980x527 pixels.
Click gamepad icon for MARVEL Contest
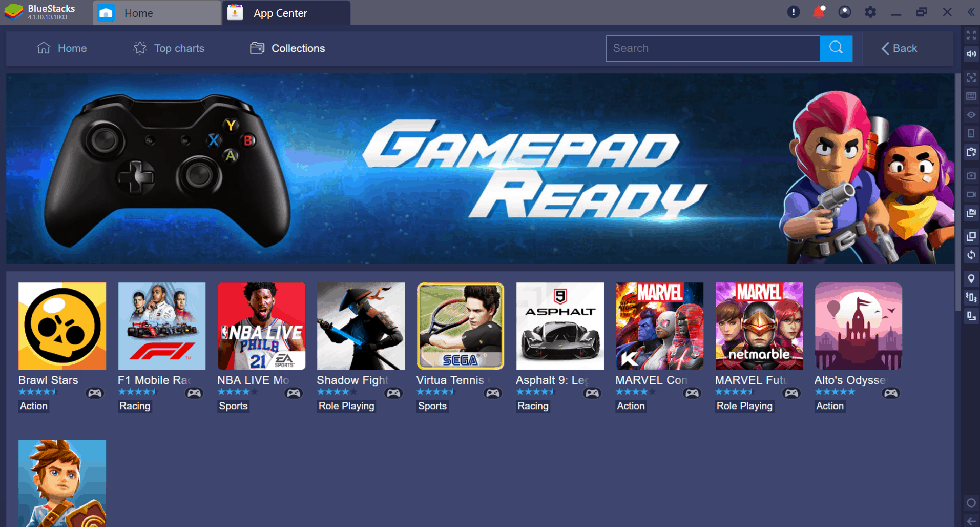(x=692, y=393)
